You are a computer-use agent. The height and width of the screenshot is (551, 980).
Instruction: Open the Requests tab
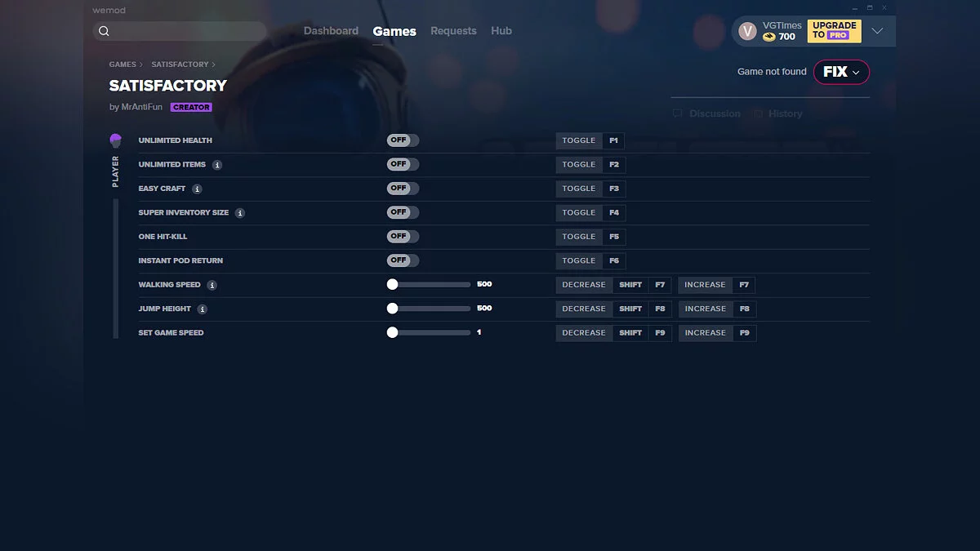[453, 31]
